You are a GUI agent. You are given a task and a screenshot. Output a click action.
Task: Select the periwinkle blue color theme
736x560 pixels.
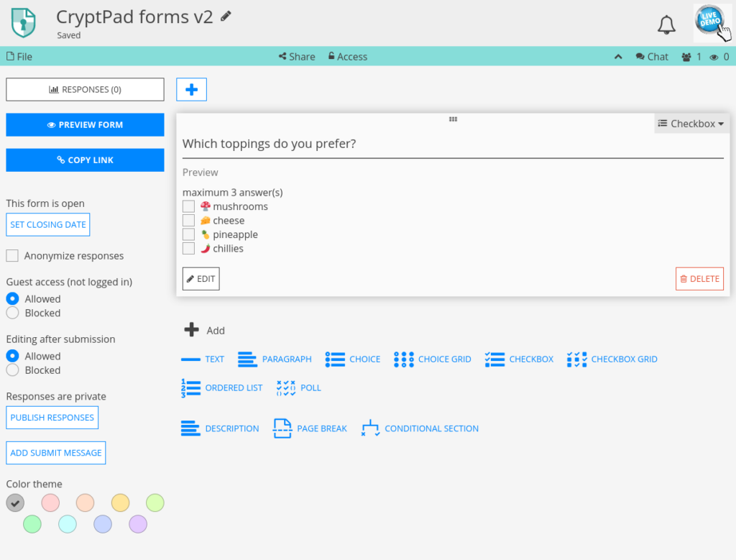coord(103,524)
